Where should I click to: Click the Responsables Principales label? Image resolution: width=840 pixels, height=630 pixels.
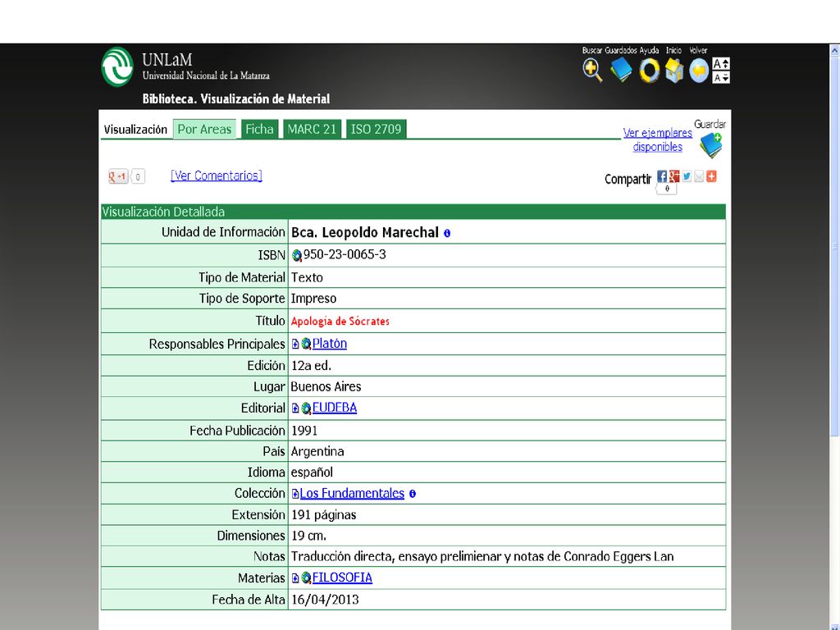click(217, 344)
